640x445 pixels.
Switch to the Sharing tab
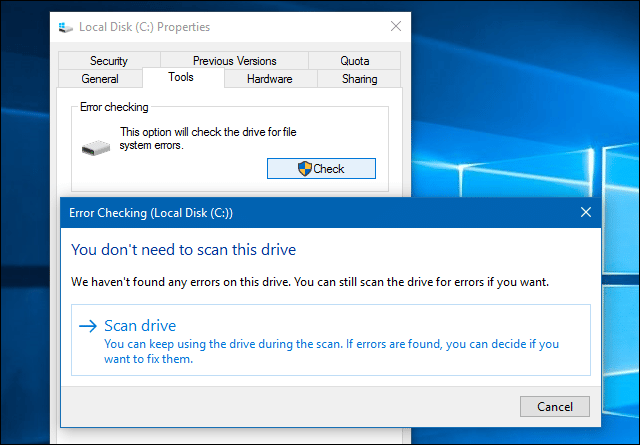click(x=359, y=79)
